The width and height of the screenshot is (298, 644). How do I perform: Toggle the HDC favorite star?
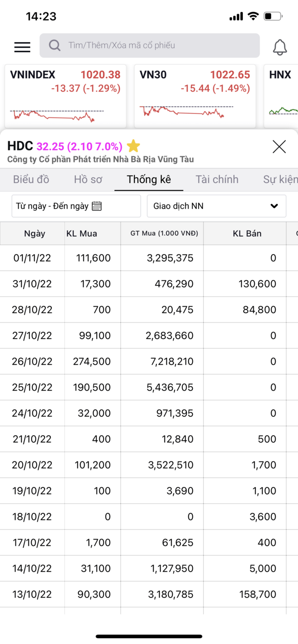pos(133,146)
